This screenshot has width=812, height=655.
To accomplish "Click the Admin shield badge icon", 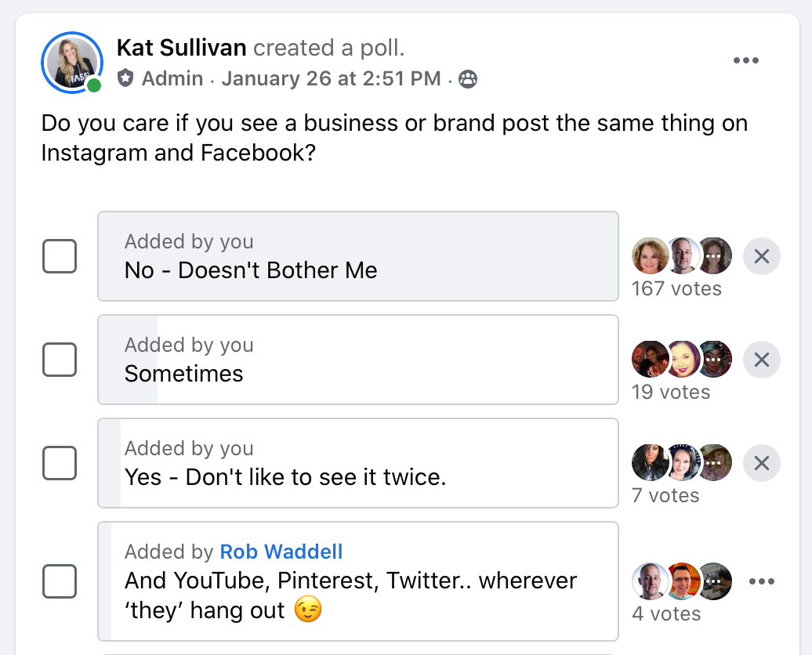I will point(125,78).
